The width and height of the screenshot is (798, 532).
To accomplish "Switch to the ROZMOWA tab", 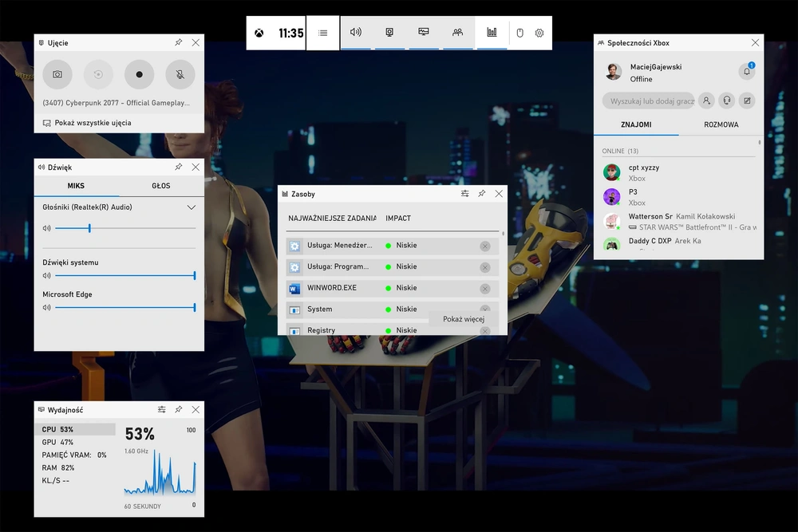I will tap(721, 124).
